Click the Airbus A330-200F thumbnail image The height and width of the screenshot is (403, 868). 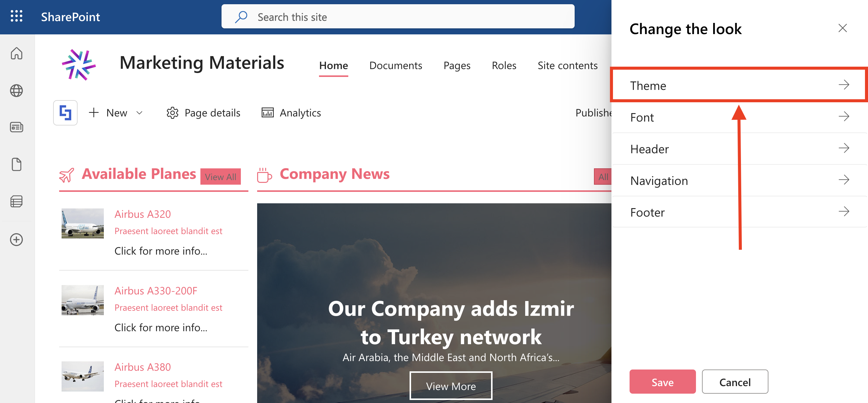[x=83, y=300]
